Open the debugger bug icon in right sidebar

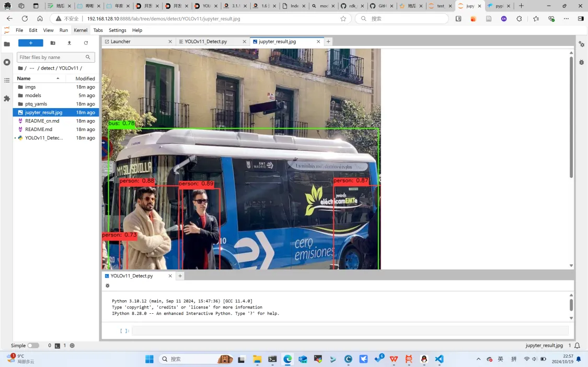point(582,62)
